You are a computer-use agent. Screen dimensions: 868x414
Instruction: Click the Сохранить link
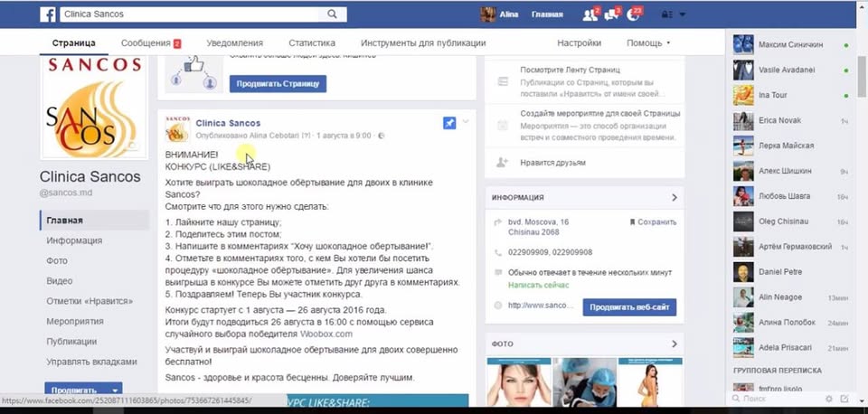pyautogui.click(x=656, y=222)
